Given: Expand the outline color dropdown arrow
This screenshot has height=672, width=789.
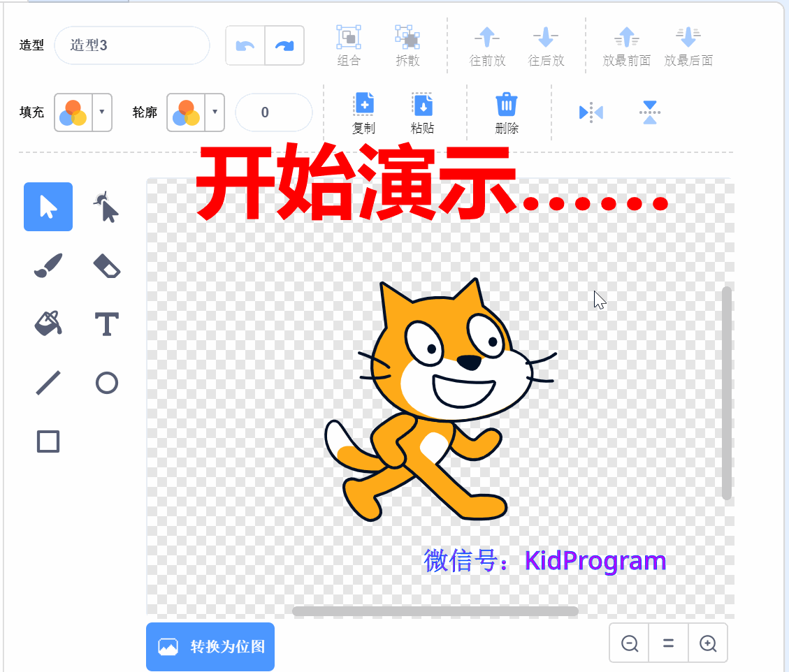Looking at the screenshot, I should tap(215, 112).
